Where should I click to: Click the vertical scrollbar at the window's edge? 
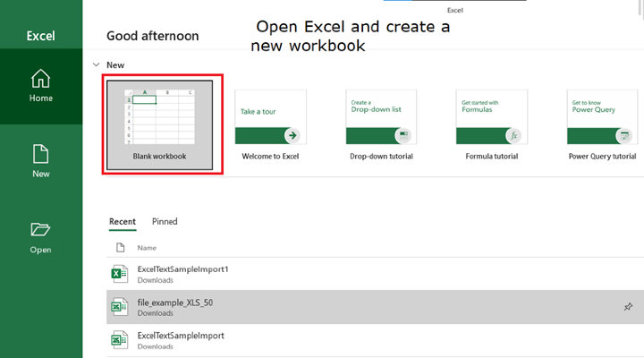pyautogui.click(x=641, y=7)
